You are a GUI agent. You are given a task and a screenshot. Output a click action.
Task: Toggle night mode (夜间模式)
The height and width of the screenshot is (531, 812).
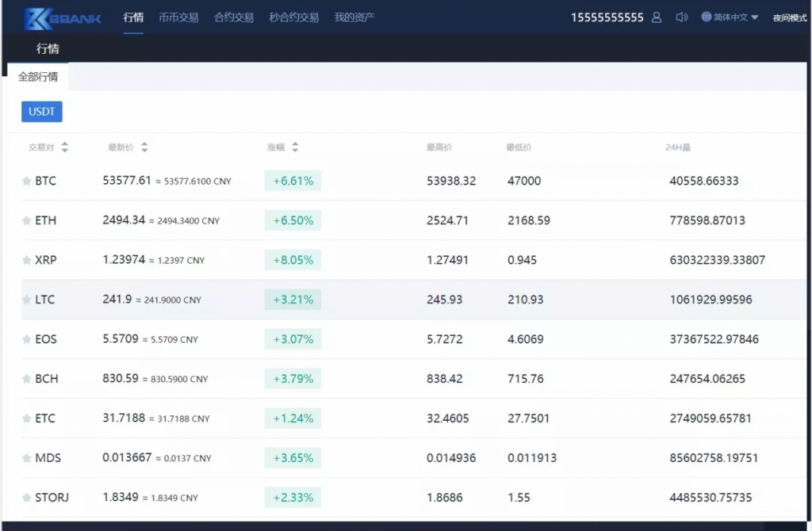click(x=789, y=17)
